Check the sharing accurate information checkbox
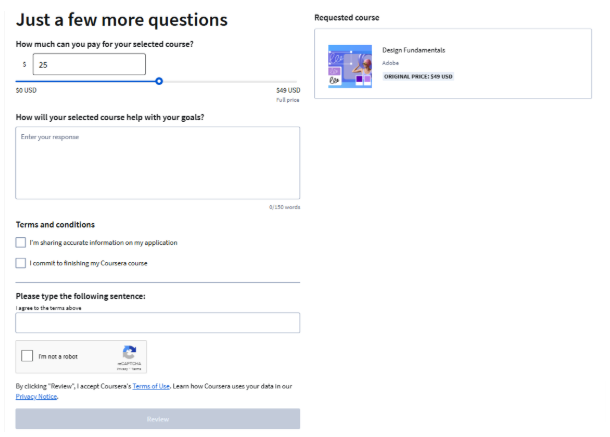 [21, 242]
